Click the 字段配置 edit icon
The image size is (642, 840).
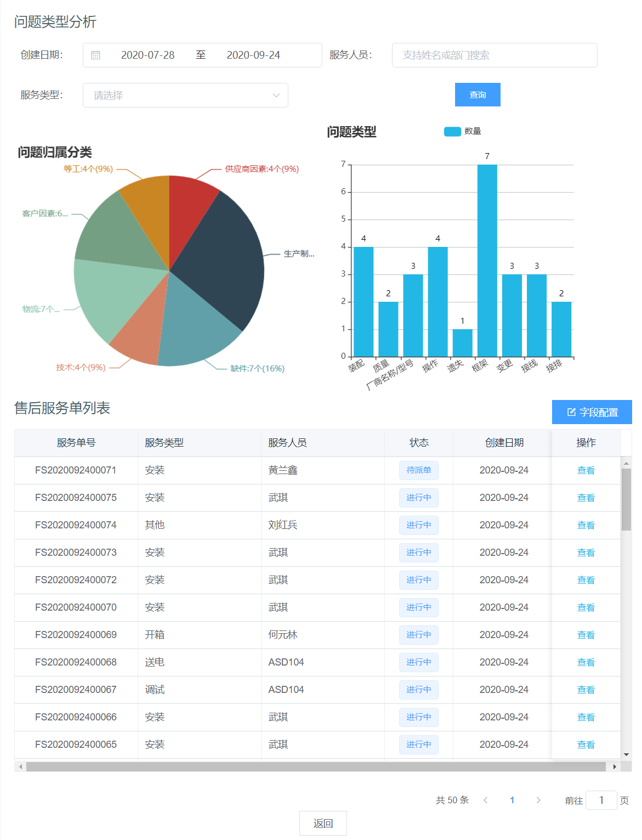pos(571,412)
